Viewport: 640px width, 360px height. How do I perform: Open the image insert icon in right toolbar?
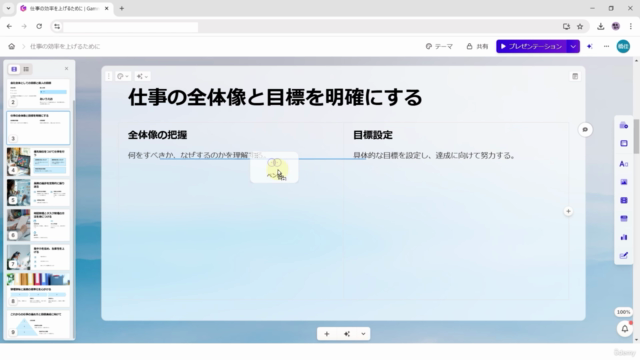tap(623, 182)
